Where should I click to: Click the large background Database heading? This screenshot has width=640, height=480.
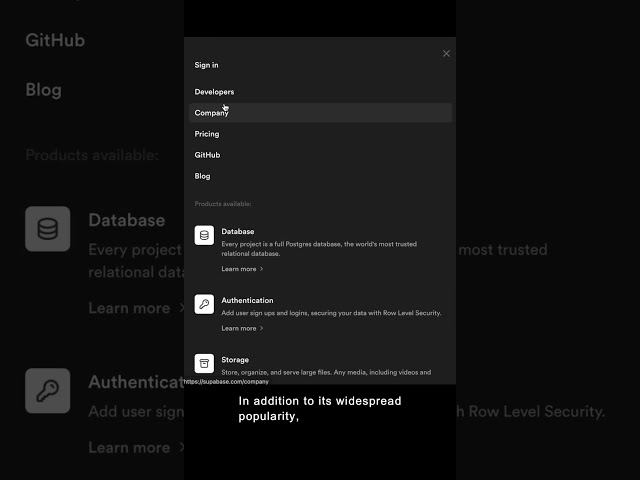[x=127, y=220]
